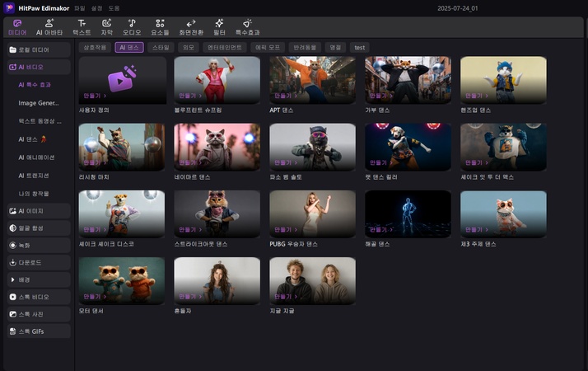Viewport: 588px width, 371px height.
Task: Select the 랫 댄스 킬러 dog thumbnail
Action: coord(408,147)
